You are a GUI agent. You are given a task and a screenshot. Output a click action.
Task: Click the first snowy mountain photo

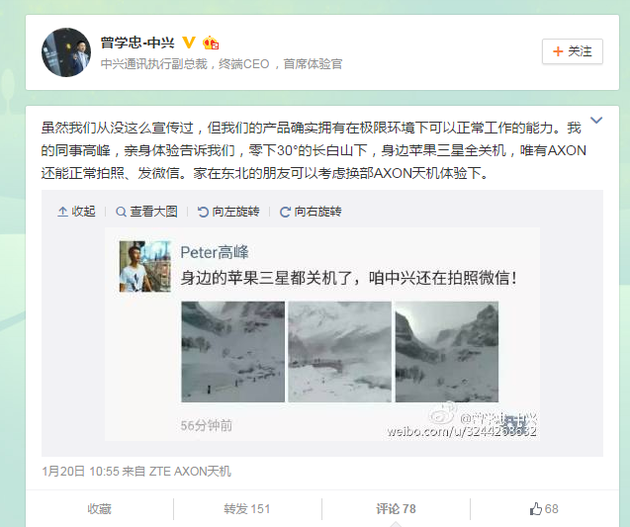pos(233,352)
